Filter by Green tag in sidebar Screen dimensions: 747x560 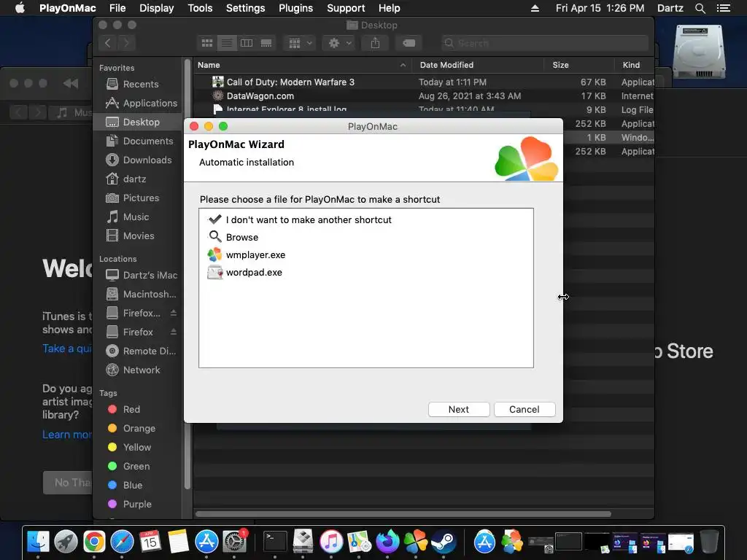137,466
